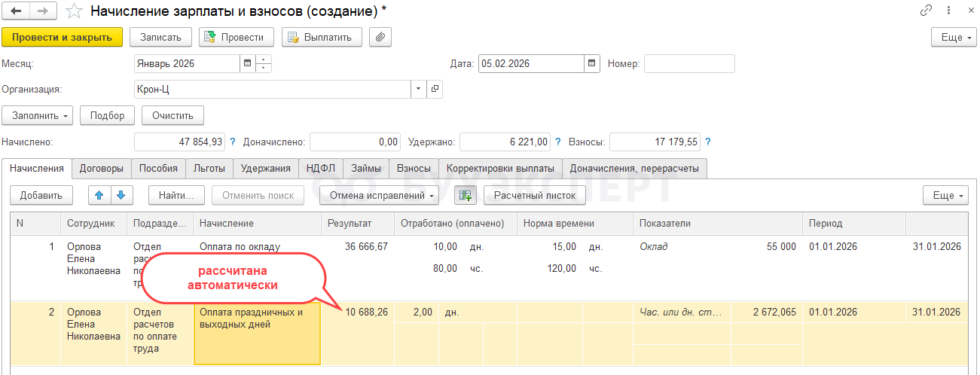Add document to favorites with star icon

click(x=74, y=11)
